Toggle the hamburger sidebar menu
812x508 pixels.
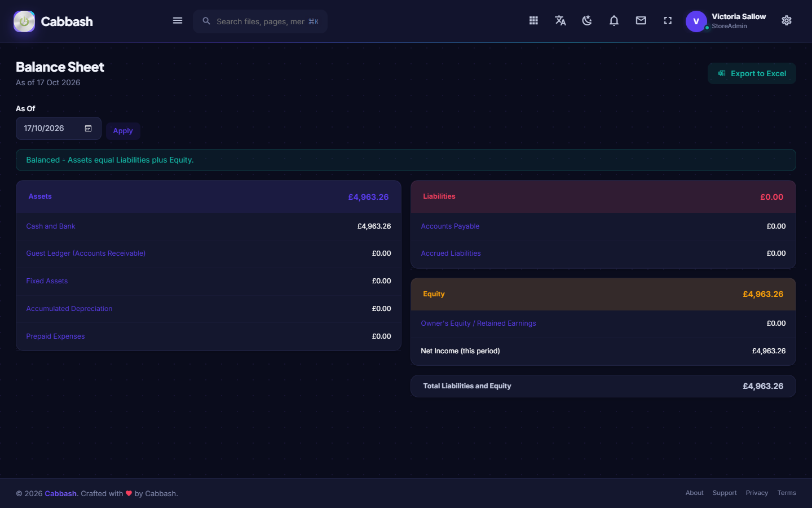(178, 21)
